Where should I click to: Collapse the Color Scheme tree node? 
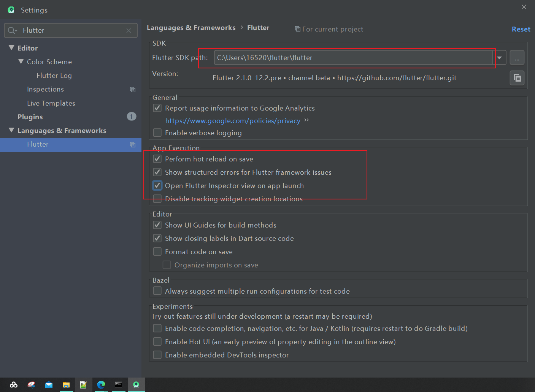(x=21, y=61)
